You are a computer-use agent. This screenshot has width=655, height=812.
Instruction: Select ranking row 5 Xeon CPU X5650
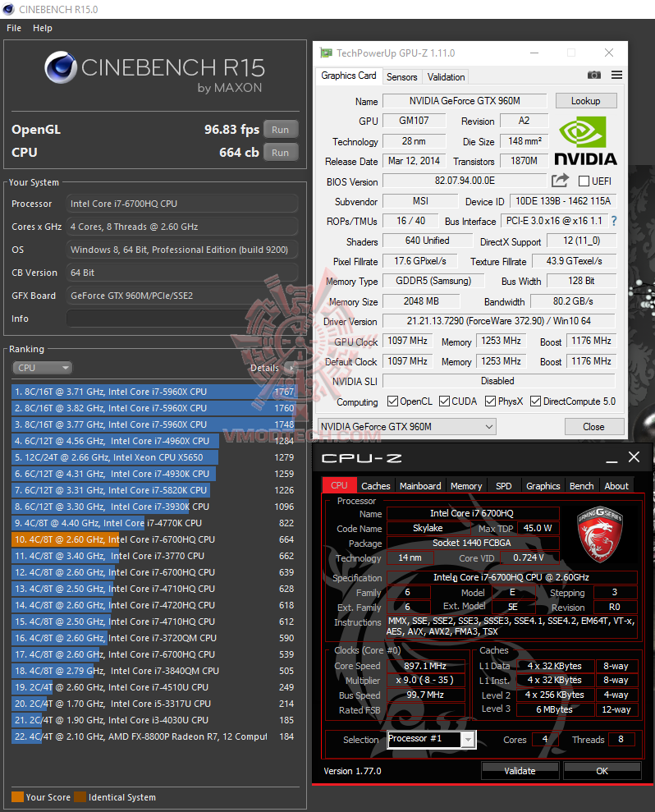[x=153, y=458]
